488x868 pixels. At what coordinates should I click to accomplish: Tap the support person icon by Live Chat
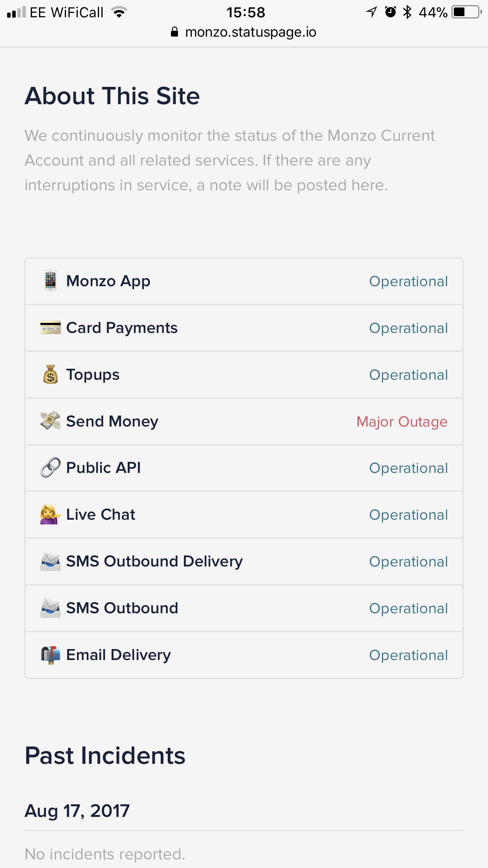click(x=50, y=514)
